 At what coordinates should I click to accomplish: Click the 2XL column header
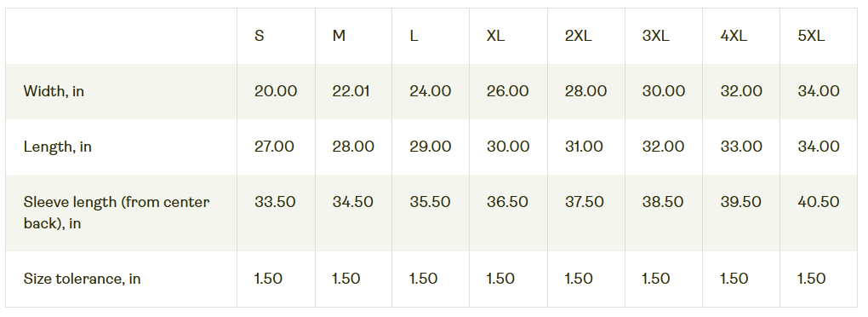pos(578,36)
